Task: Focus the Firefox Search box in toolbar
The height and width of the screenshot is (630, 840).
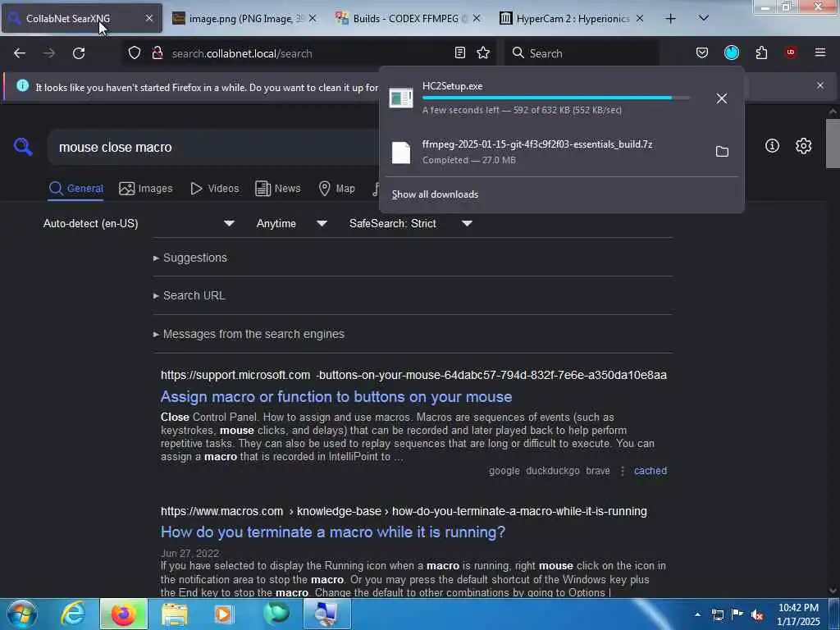Action: 582,53
